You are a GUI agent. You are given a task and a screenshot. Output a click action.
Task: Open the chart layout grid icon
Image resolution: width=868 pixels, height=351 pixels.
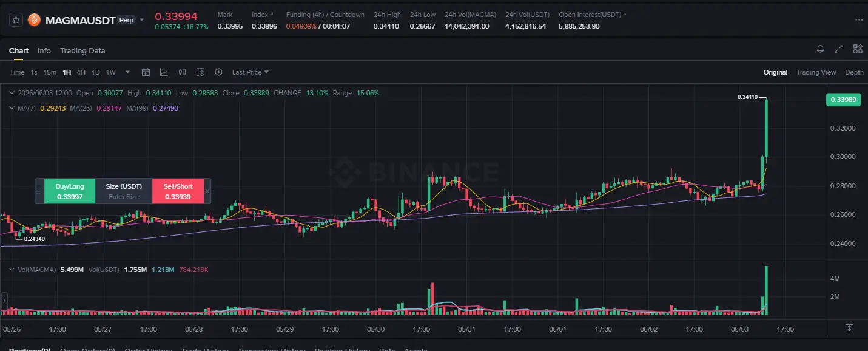tap(858, 49)
